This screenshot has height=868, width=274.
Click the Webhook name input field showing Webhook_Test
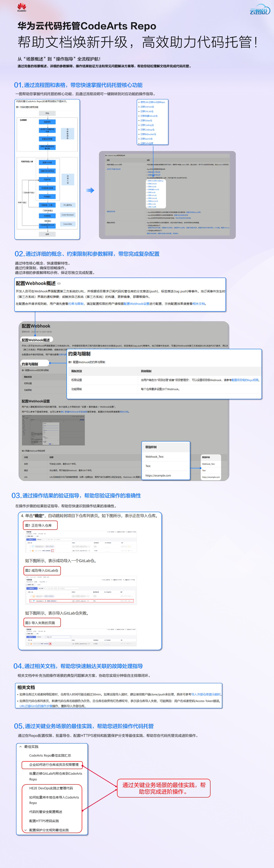point(51,426)
